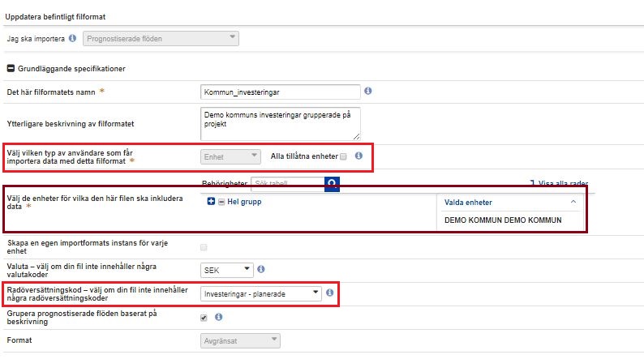Image resolution: width=644 pixels, height=359 pixels.
Task: Click info icon beside 'Investeringar - planerade' dropdown
Action: pos(330,293)
